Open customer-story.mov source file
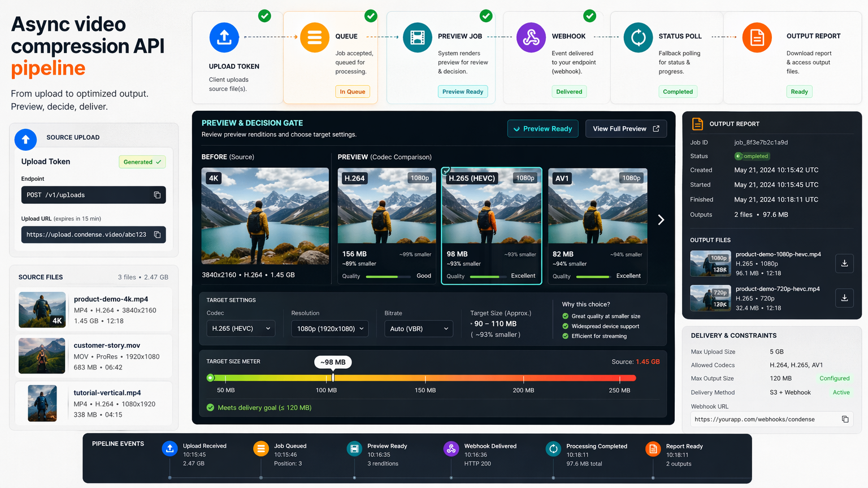Screen dimensions: 868x488 94,356
